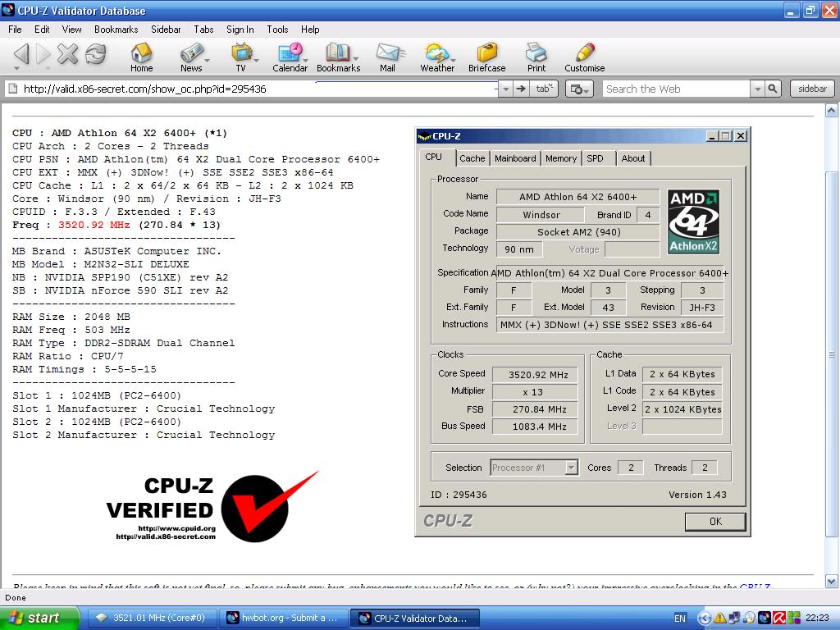Click the sidebar button
This screenshot has height=630, width=840.
(x=812, y=89)
